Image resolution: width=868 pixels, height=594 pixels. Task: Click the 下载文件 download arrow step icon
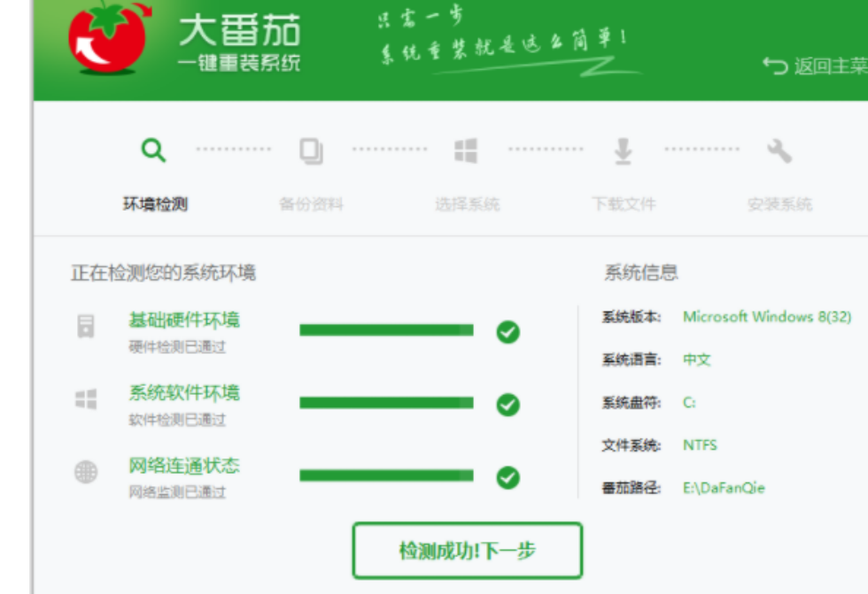[623, 150]
